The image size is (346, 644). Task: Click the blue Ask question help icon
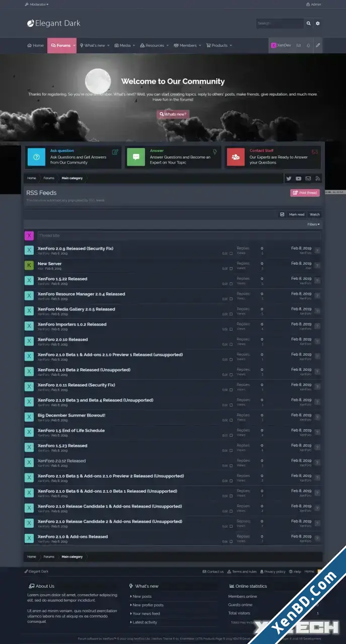point(36,157)
